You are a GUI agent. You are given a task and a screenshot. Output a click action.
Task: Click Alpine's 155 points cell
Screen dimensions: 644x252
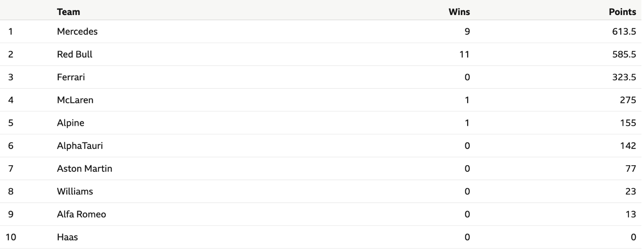(x=628, y=123)
